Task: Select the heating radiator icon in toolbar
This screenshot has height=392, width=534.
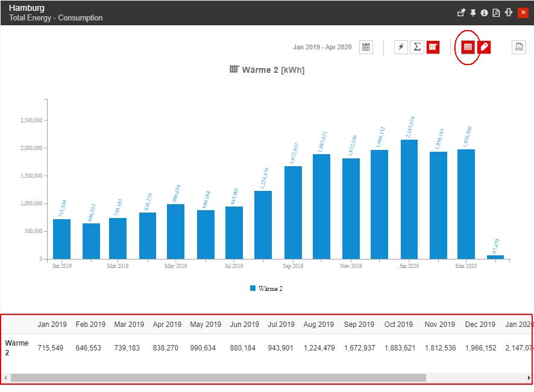Action: point(433,47)
